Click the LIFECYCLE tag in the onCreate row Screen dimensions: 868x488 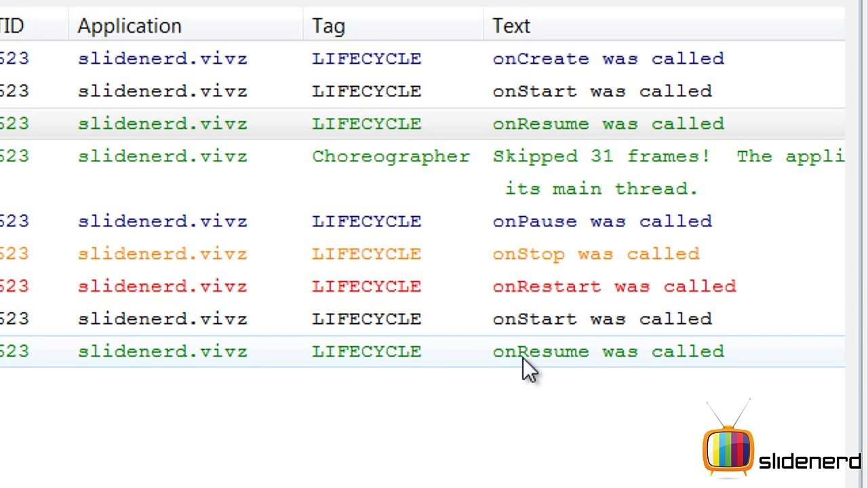[366, 59]
